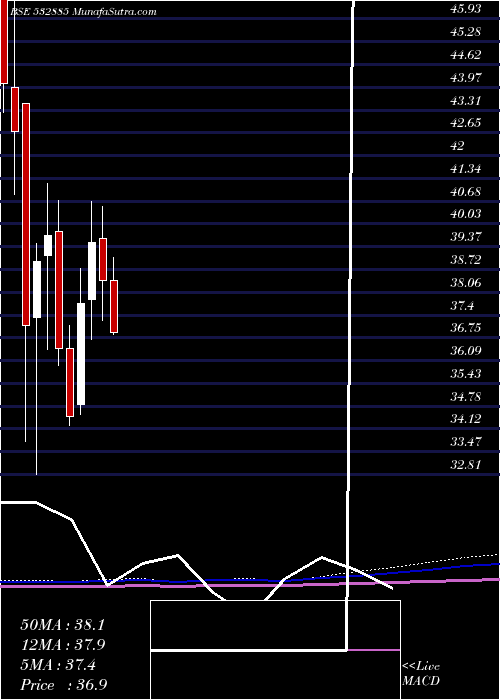The image size is (500, 700).
Task: Click the 45.28 price axis label
Action: click(x=466, y=32)
